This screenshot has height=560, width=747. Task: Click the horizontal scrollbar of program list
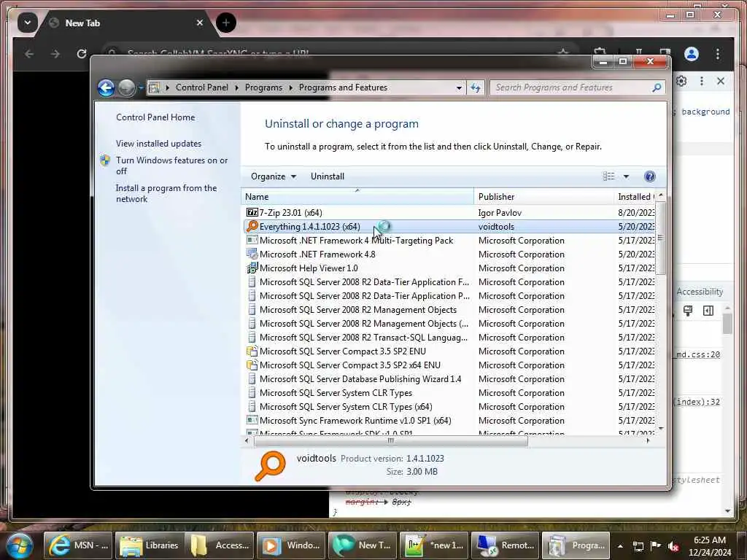click(x=391, y=441)
